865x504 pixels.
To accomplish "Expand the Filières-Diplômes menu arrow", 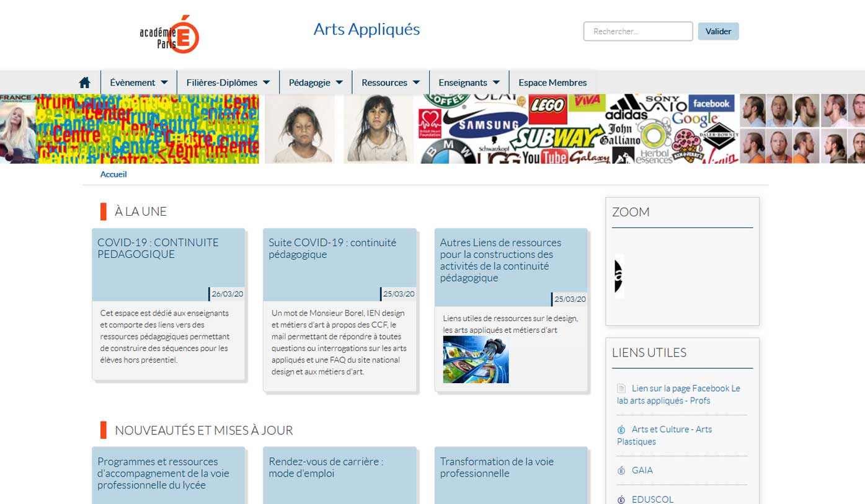I will pos(266,82).
